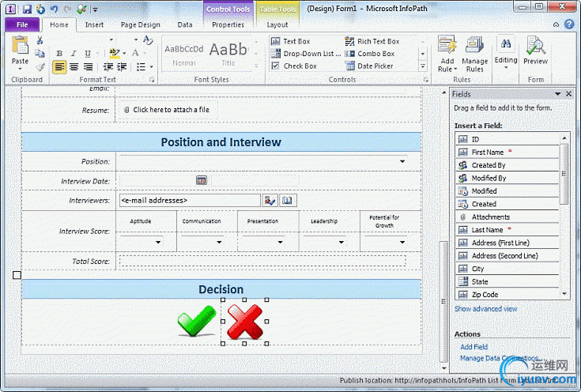Screen dimensions: 581x392
Task: Click the Preview form button
Action: tap(535, 51)
